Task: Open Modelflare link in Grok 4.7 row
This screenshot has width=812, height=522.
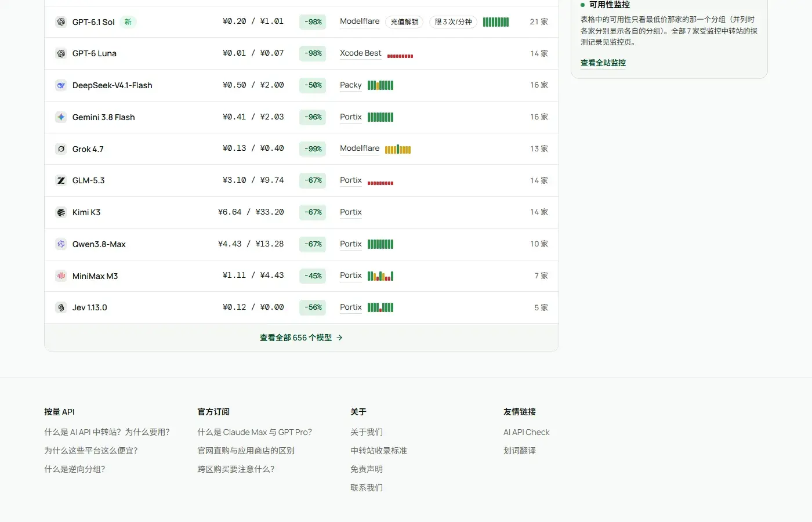Action: [x=360, y=148]
